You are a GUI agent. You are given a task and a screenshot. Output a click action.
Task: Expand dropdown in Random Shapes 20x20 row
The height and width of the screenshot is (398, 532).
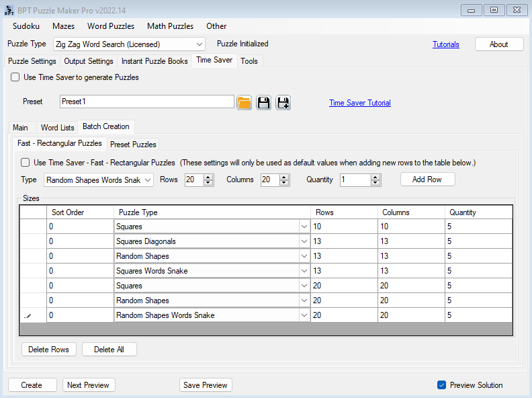click(x=304, y=301)
